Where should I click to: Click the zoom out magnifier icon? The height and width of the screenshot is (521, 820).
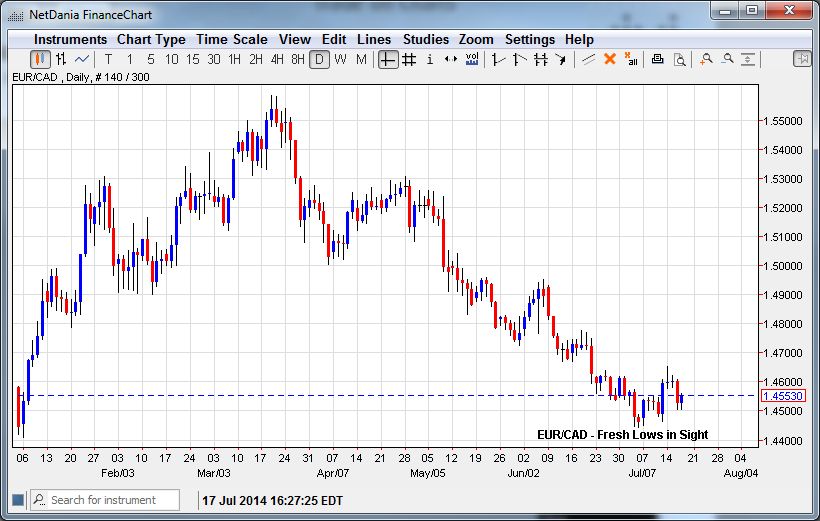point(727,59)
